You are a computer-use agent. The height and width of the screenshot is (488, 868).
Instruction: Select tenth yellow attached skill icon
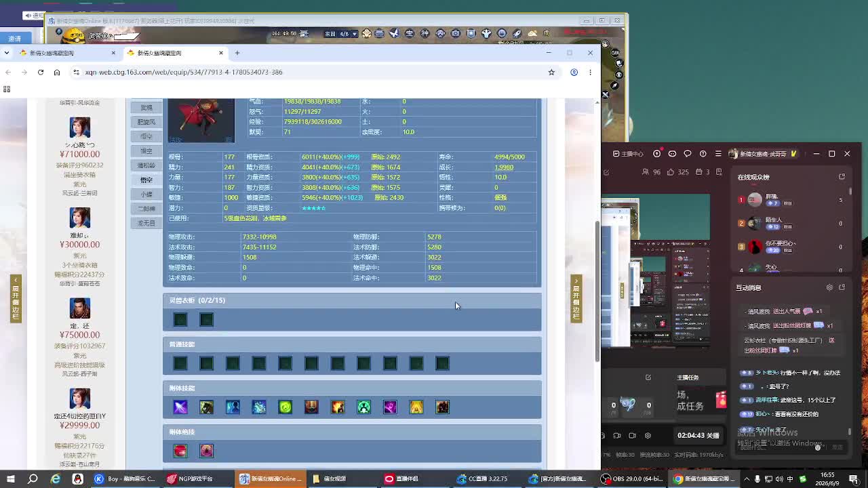pyautogui.click(x=416, y=407)
